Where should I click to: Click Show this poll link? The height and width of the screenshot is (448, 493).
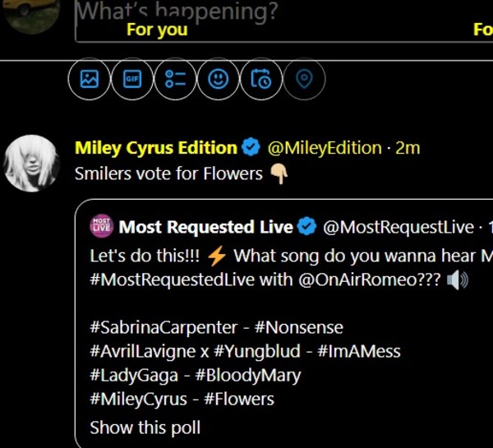pyautogui.click(x=145, y=427)
